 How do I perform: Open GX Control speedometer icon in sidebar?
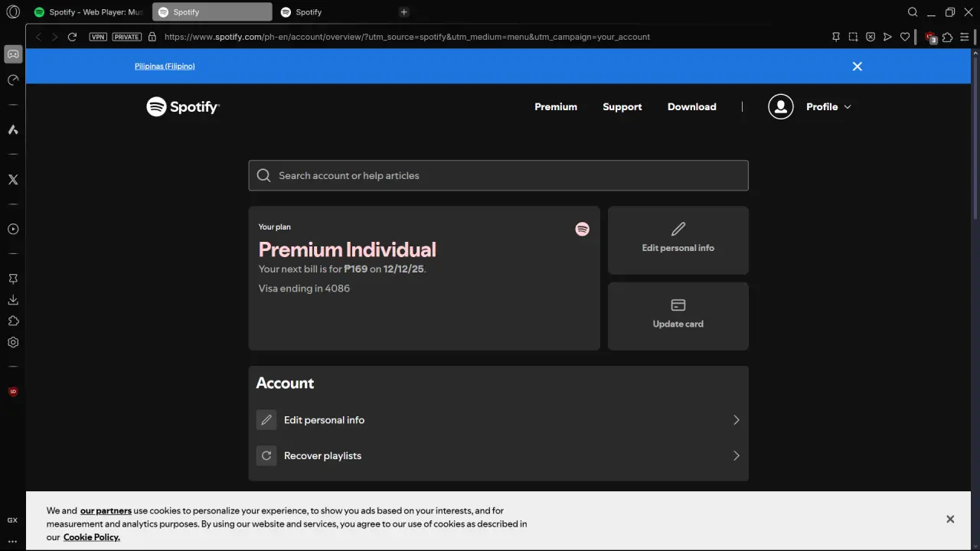click(x=13, y=80)
